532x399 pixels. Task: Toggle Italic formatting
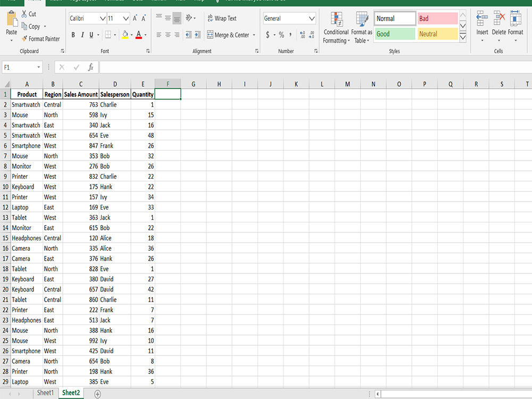point(82,35)
